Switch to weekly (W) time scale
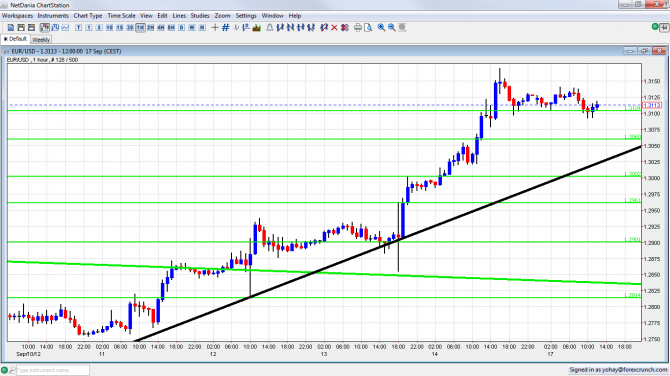This screenshot has height=376, width=670. point(192,27)
